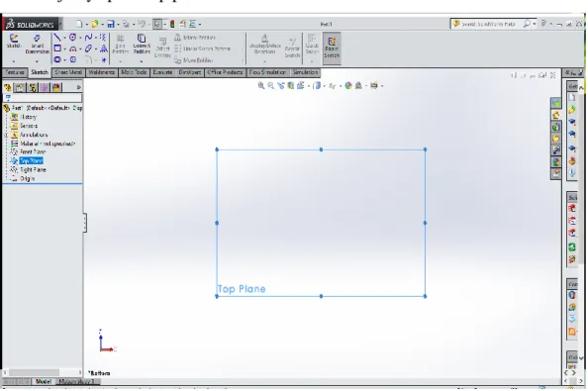This screenshot has height=391, width=588.
Task: Open the New document dropdown arrow
Action: [87, 25]
